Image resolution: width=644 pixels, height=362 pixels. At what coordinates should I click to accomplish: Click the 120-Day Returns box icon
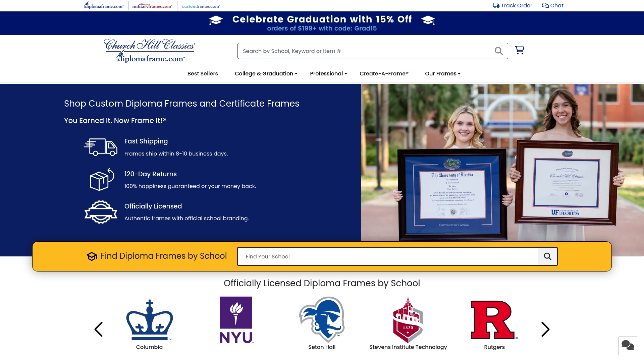pos(102,179)
